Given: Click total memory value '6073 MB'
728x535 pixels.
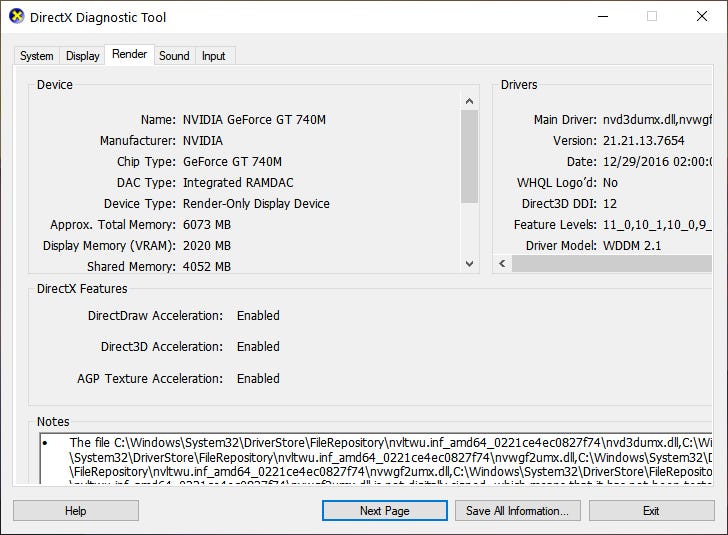Looking at the screenshot, I should [x=207, y=225].
